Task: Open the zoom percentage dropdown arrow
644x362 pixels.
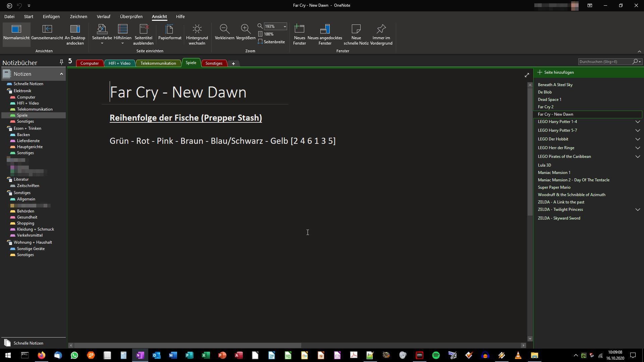Action: point(284,26)
